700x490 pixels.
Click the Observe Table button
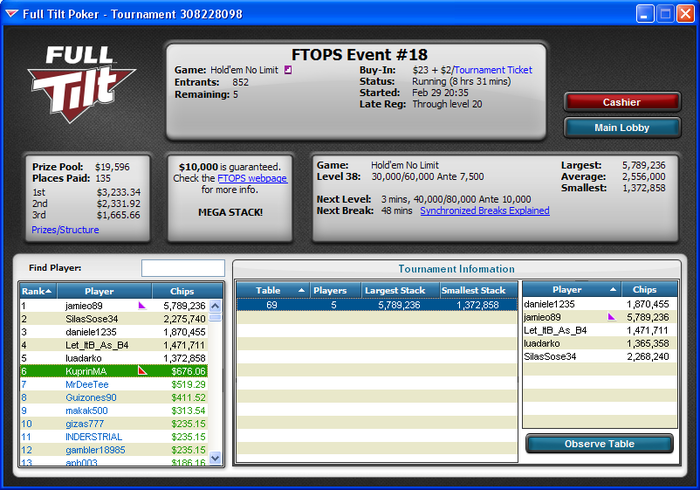[x=599, y=444]
